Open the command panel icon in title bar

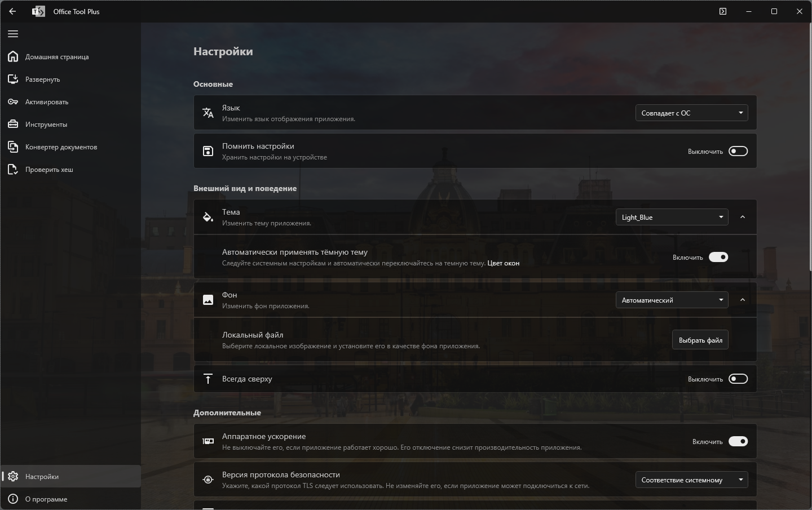[723, 11]
